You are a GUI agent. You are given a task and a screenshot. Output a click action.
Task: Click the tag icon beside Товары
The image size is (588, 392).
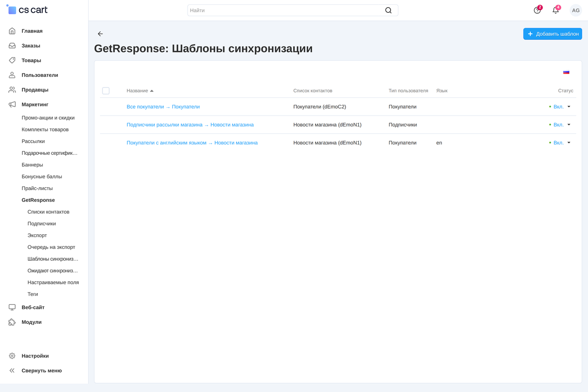point(12,60)
